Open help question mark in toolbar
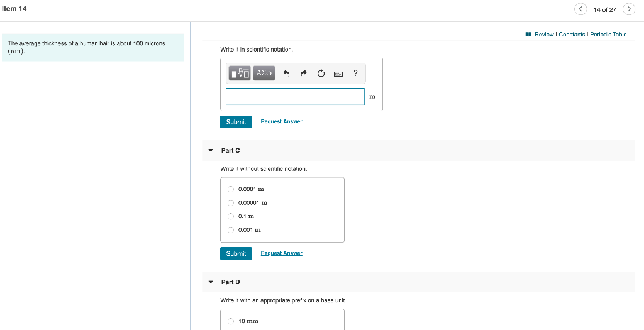Image resolution: width=644 pixels, height=330 pixels. pos(355,73)
